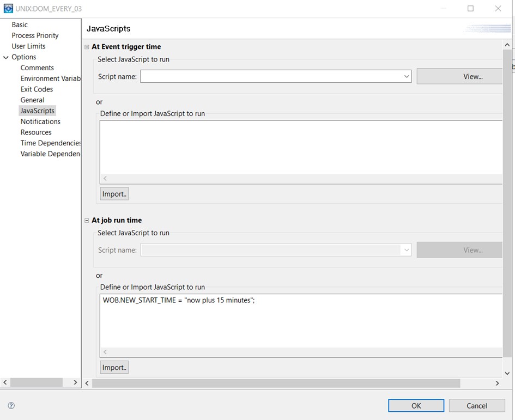Click Import.. under job run time section
Screen dimensions: 515x420
(x=114, y=367)
